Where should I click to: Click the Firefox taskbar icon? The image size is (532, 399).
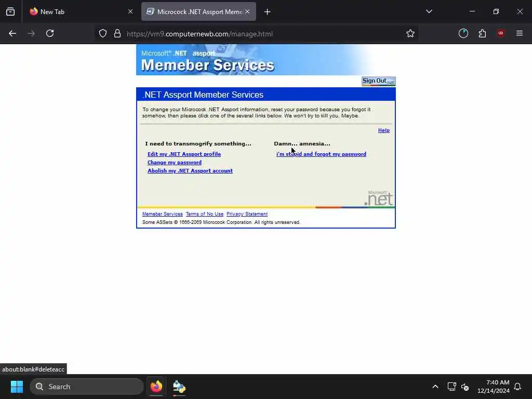point(156,387)
